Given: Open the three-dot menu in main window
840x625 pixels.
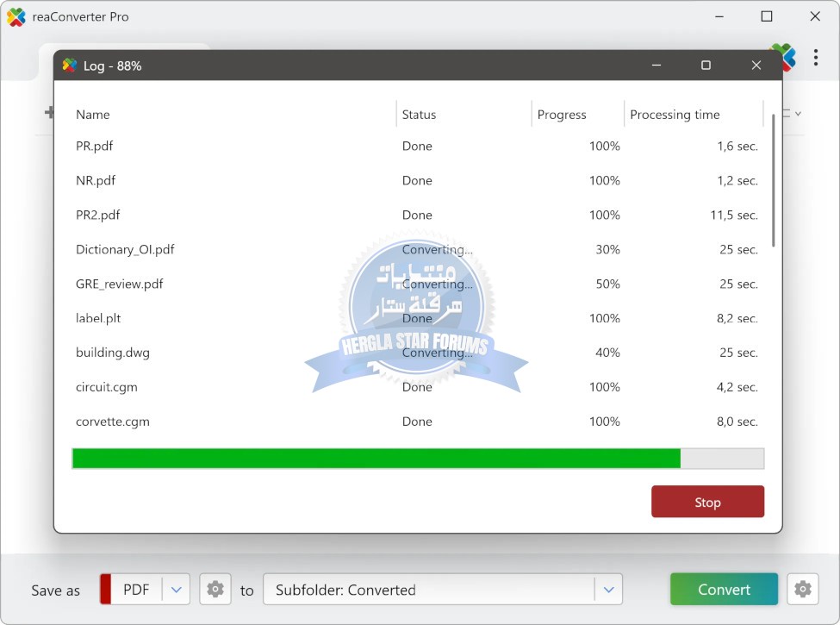Looking at the screenshot, I should (x=815, y=58).
